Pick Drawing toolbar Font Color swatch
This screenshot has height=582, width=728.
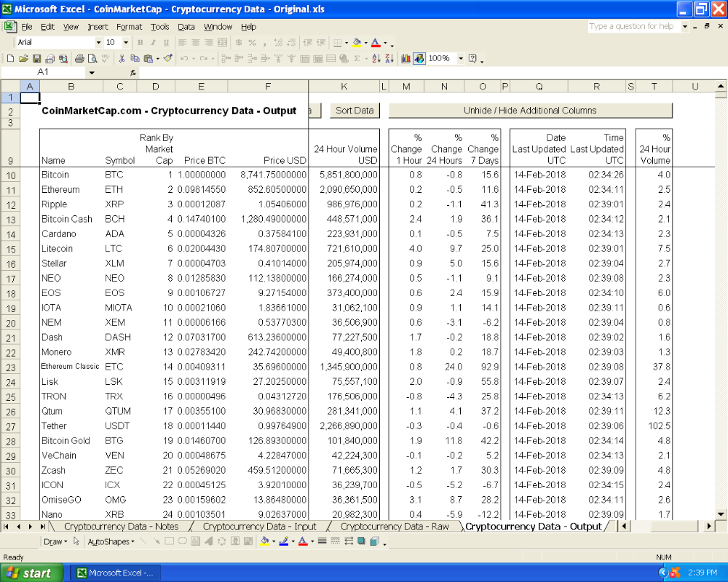click(303, 541)
